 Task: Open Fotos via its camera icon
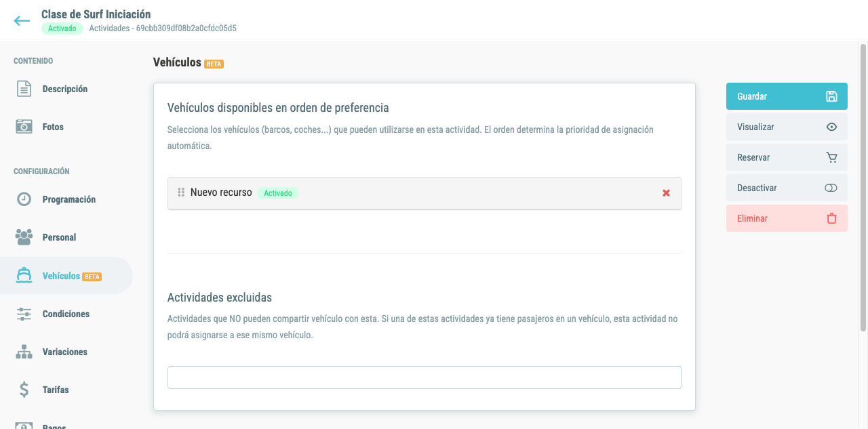(x=24, y=127)
